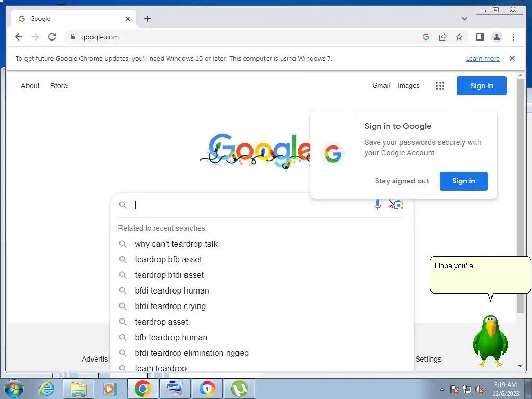
Task: Bookmark this page with the star icon
Action: [x=459, y=37]
